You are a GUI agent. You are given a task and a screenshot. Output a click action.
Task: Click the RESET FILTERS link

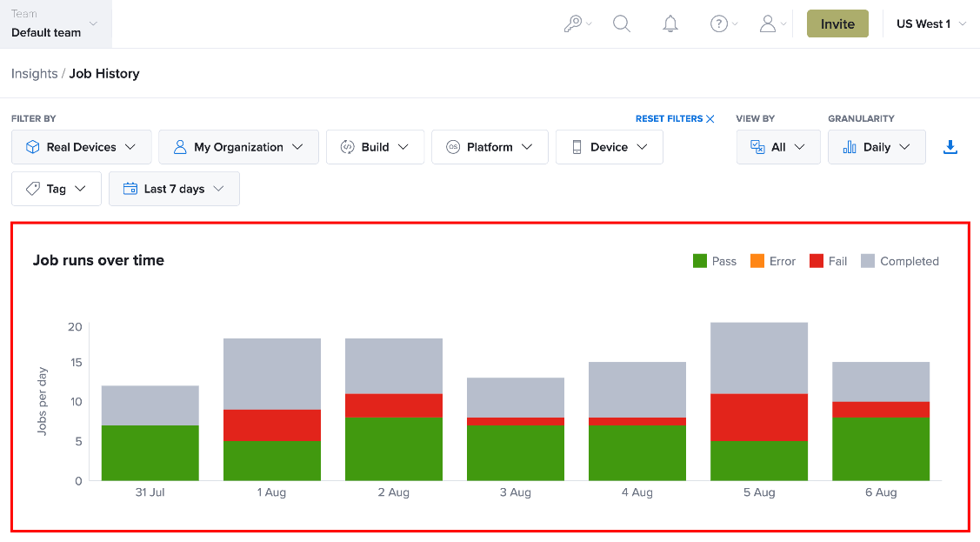(669, 119)
